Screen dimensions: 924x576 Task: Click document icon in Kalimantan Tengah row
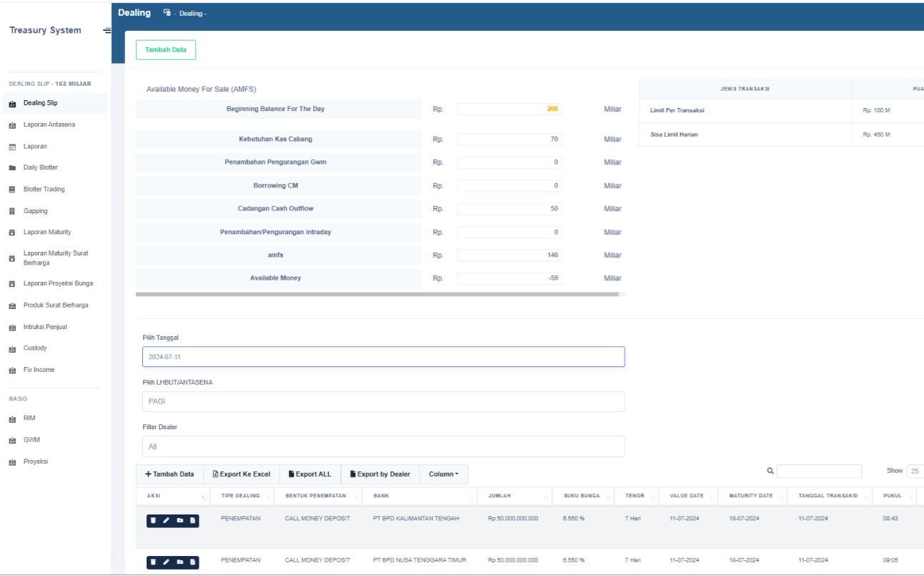coord(192,520)
